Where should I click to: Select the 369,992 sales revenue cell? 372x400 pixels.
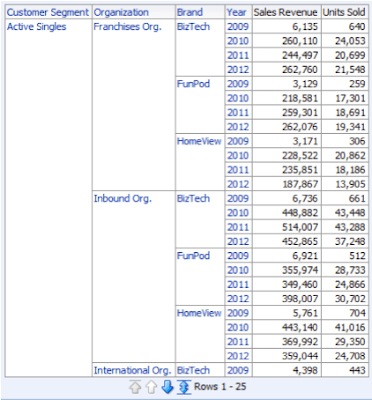tap(287, 342)
